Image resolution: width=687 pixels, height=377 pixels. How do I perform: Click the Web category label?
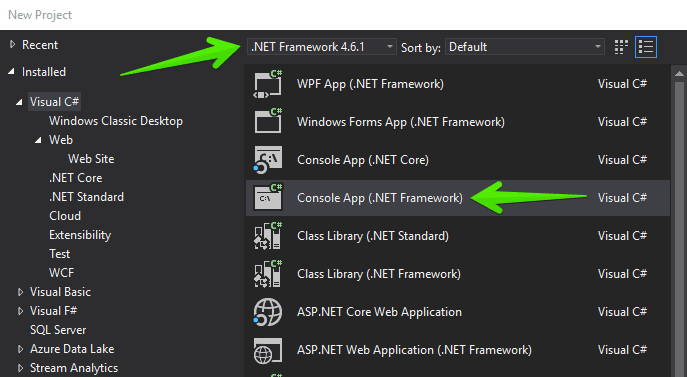61,140
